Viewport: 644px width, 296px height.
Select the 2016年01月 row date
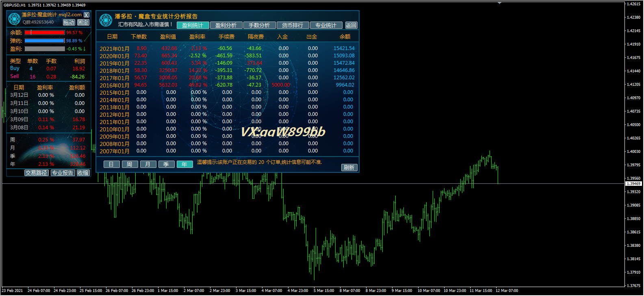click(115, 85)
